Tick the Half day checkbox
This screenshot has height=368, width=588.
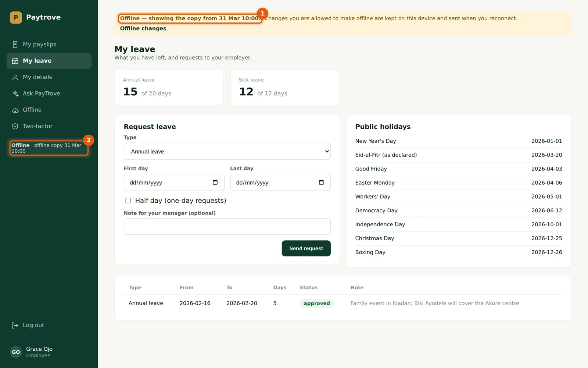[x=128, y=201]
